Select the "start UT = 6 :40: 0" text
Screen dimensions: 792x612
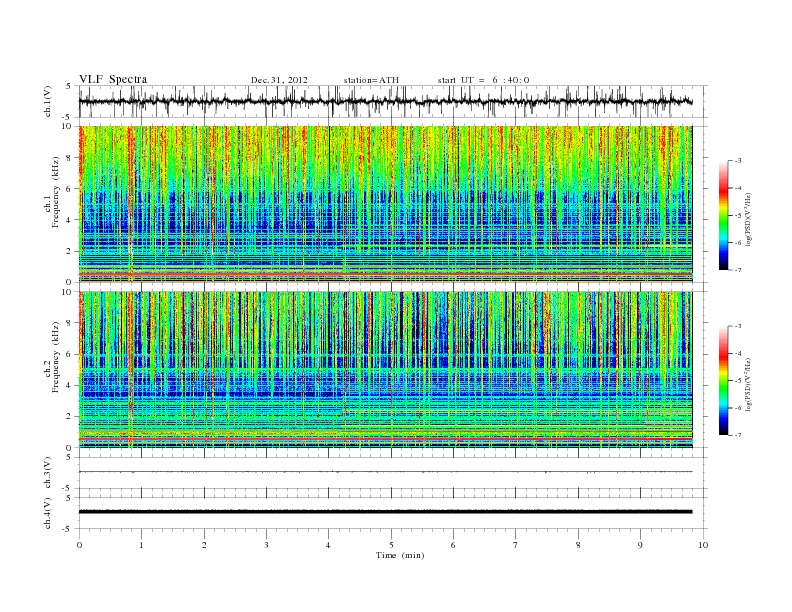483,80
